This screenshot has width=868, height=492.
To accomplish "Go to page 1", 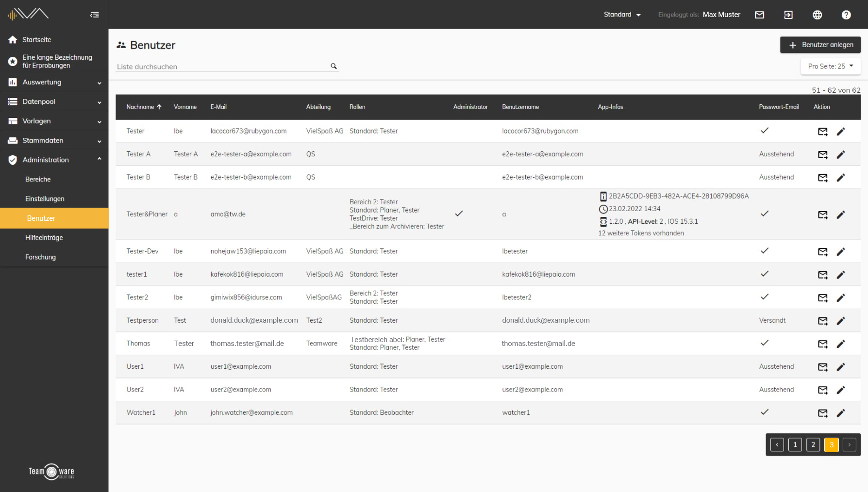I will 795,444.
